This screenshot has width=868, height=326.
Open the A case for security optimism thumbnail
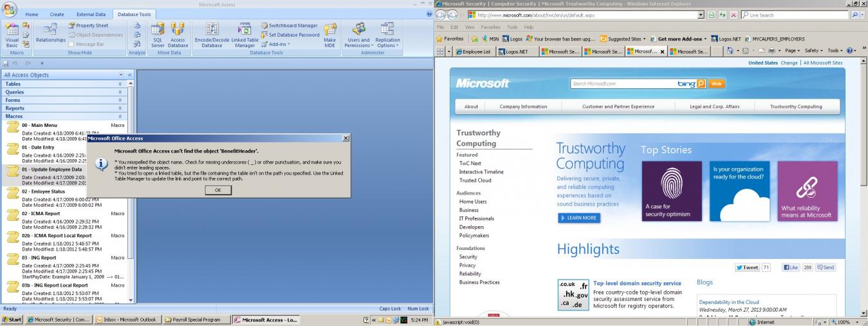pos(672,191)
